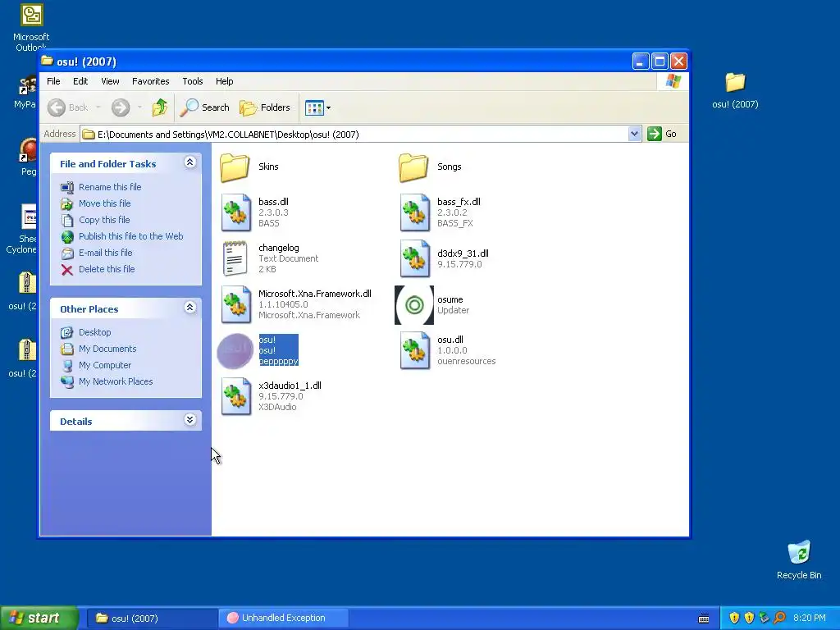This screenshot has height=630, width=840.
Task: Click the Back navigation button
Action: coord(68,107)
